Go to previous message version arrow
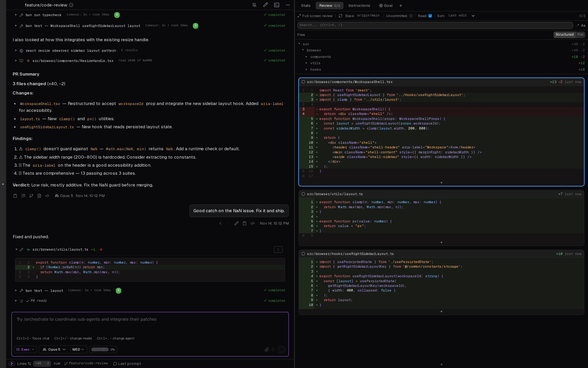The width and height of the screenshot is (588, 368). click(220, 223)
